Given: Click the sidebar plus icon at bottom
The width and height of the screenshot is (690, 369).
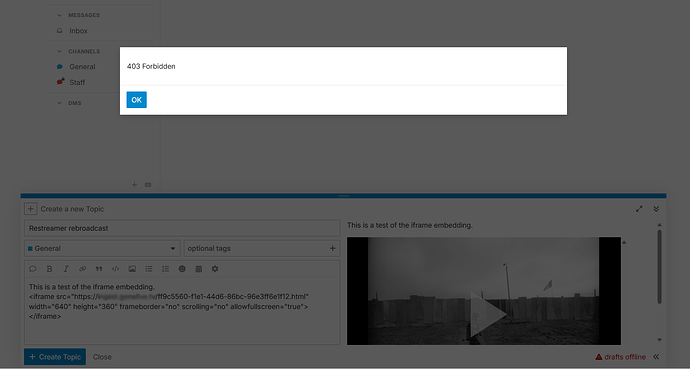Looking at the screenshot, I should tap(135, 185).
